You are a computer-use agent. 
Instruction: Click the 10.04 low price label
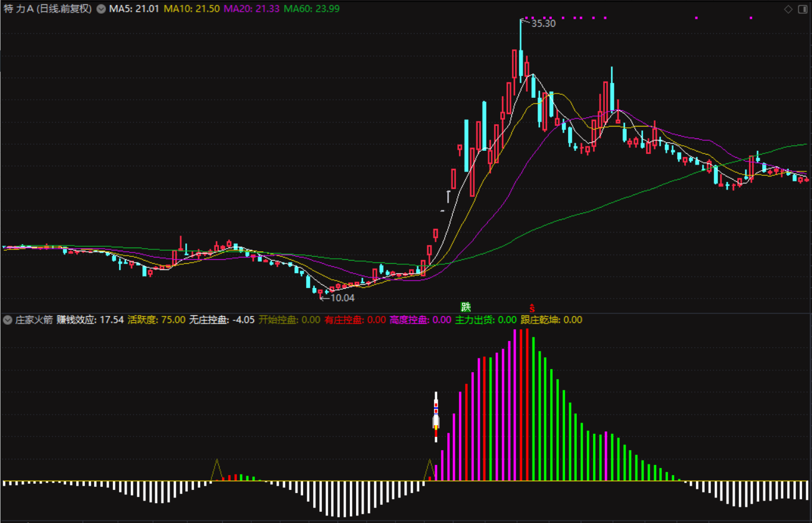click(341, 298)
